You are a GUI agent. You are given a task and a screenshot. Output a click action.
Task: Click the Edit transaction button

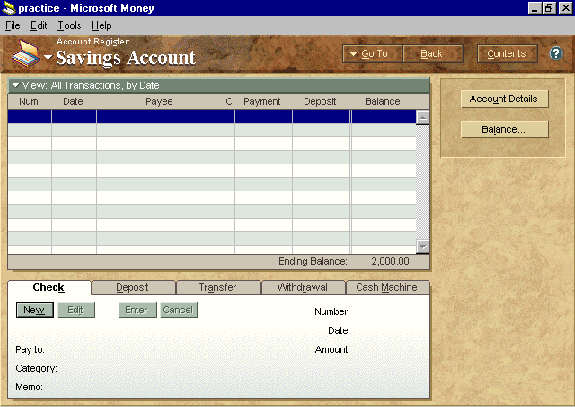coord(76,310)
